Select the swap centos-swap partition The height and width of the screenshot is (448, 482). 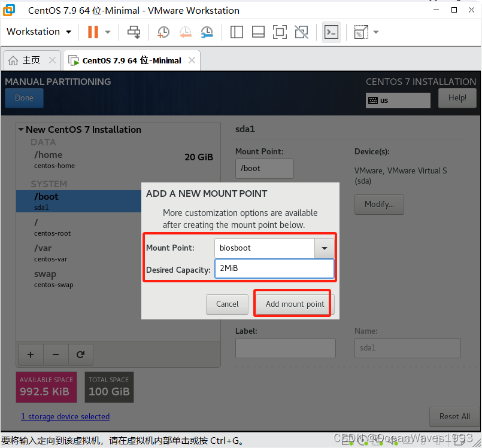point(78,279)
